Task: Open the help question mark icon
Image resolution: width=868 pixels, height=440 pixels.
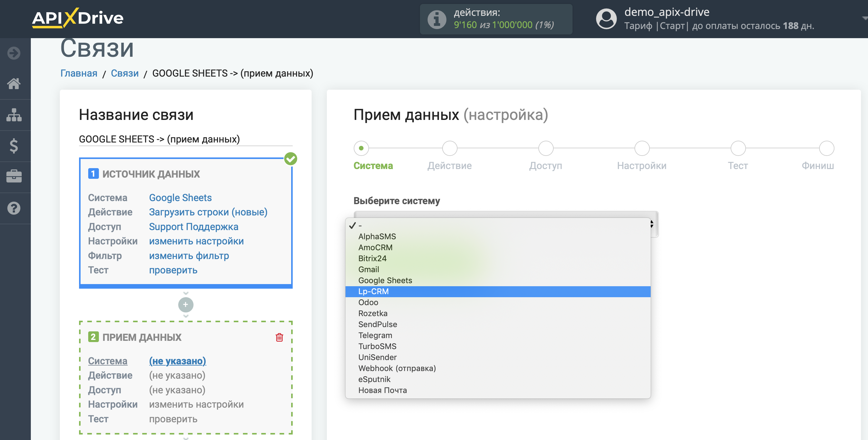Action: pyautogui.click(x=14, y=208)
